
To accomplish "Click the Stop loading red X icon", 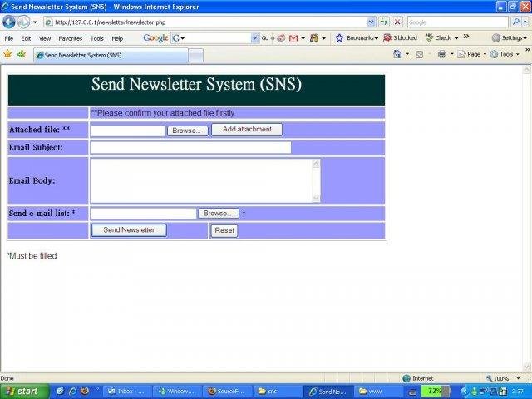I will (x=397, y=22).
